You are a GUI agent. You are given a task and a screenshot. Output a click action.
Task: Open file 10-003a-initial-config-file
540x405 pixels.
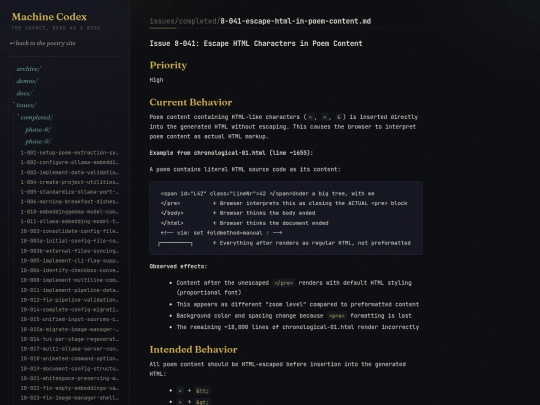[x=70, y=241]
